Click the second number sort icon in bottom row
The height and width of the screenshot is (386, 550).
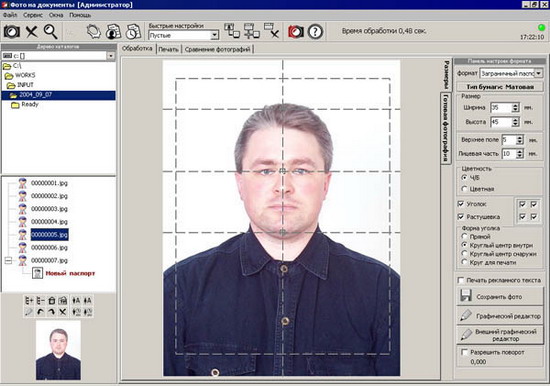pyautogui.click(x=88, y=312)
